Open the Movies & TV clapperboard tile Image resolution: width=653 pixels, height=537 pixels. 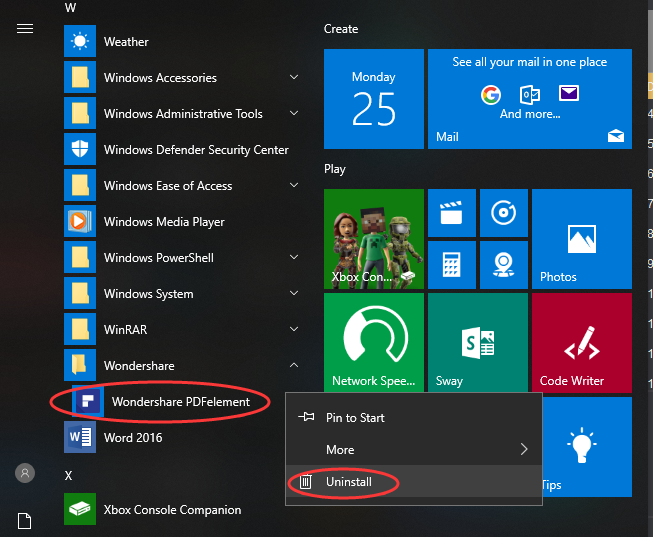coord(452,213)
